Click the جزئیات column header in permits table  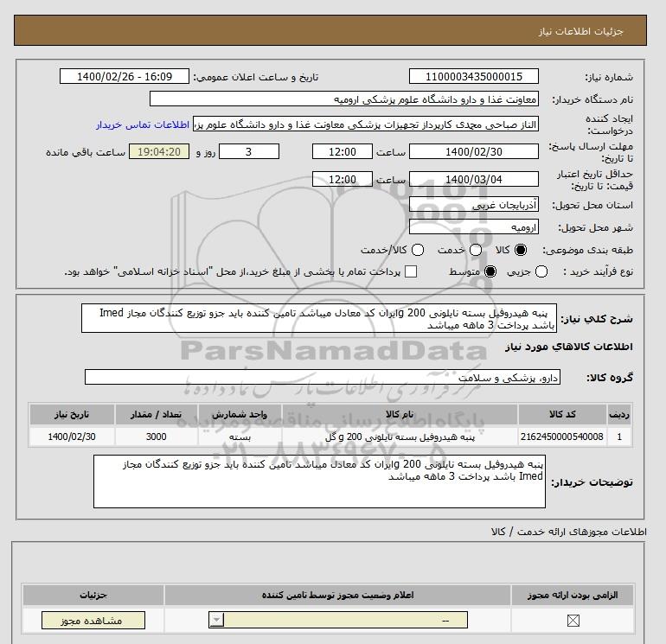pos(93,596)
